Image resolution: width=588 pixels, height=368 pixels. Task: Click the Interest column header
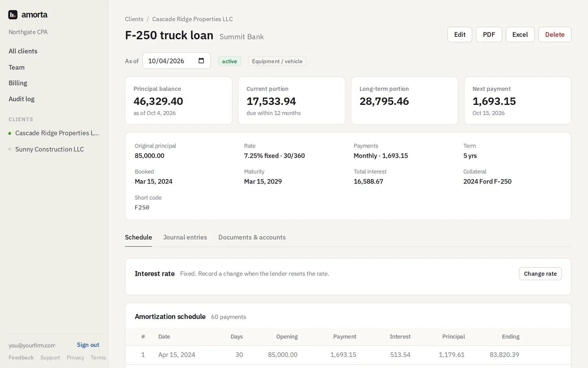click(x=400, y=337)
